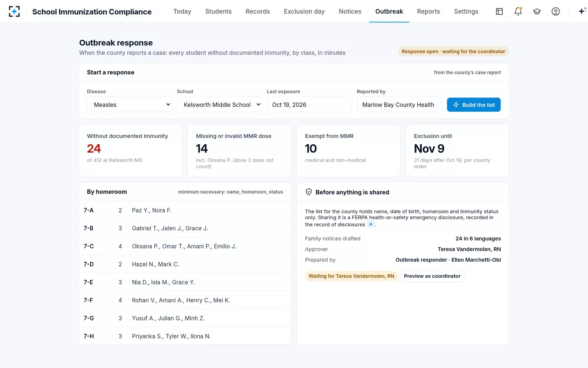Click the graduation cap icon
Screen dimensions: 588x368
(537, 11)
